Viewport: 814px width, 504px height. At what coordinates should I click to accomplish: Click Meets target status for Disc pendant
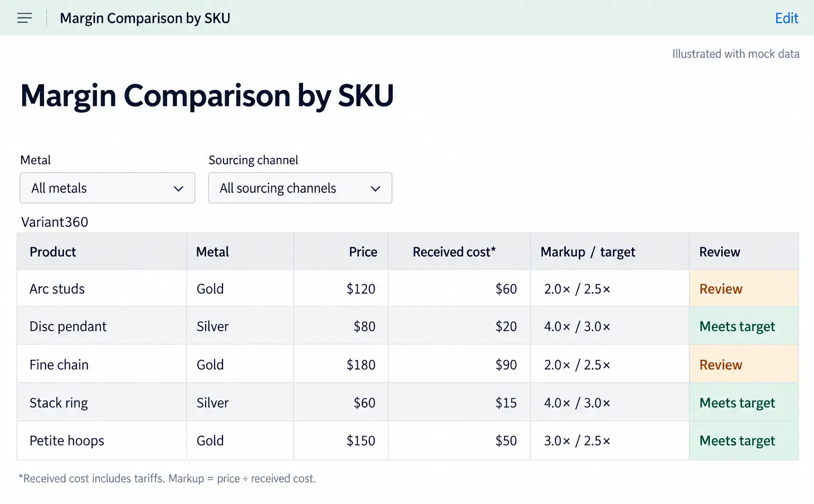pos(744,326)
